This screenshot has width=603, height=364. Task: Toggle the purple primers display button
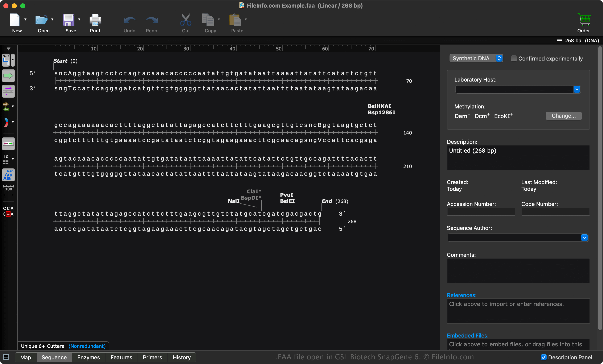8,91
